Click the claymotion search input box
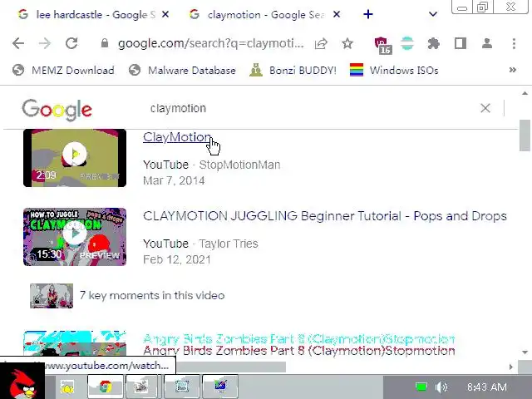532x399 pixels. (305, 109)
